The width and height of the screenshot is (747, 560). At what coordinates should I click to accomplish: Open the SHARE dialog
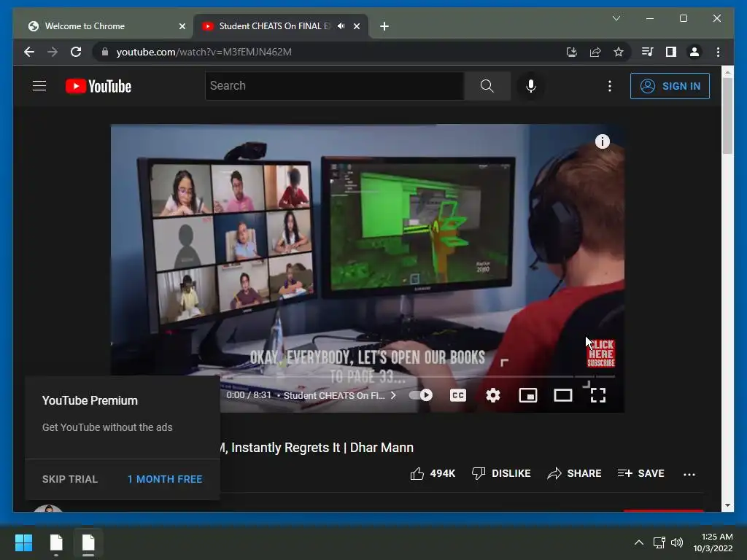pyautogui.click(x=574, y=473)
